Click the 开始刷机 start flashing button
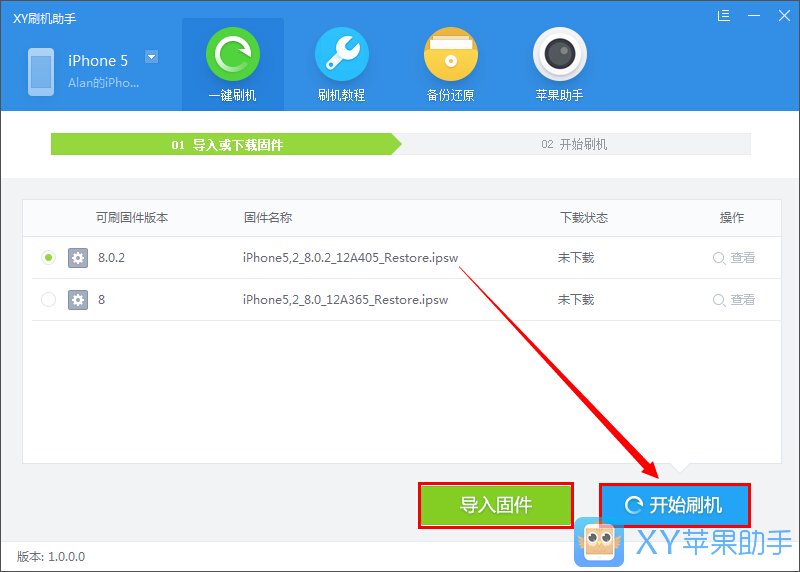Viewport: 800px width, 572px height. point(674,505)
